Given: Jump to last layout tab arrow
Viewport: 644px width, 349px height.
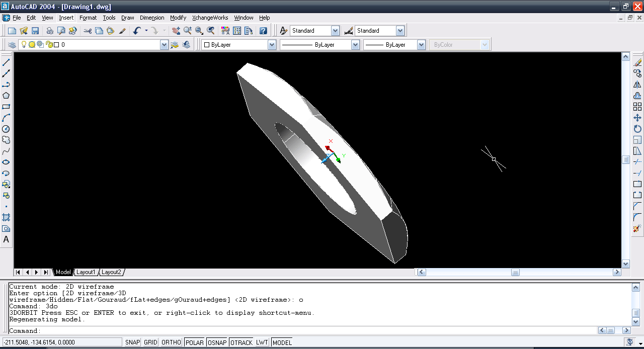Looking at the screenshot, I should (x=46, y=272).
